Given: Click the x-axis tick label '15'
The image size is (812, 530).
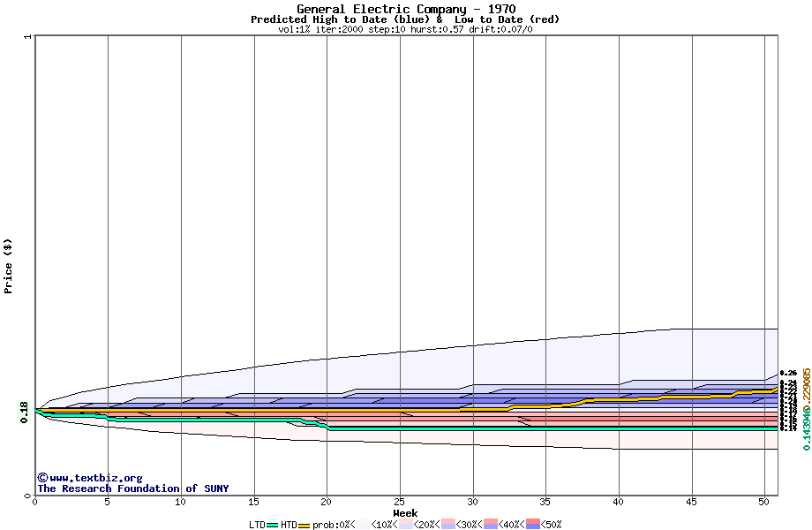Looking at the screenshot, I should click(253, 502).
